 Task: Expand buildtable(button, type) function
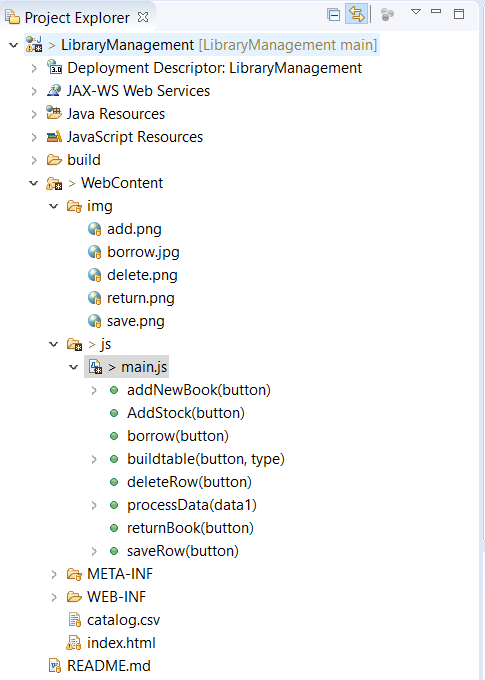(94, 459)
